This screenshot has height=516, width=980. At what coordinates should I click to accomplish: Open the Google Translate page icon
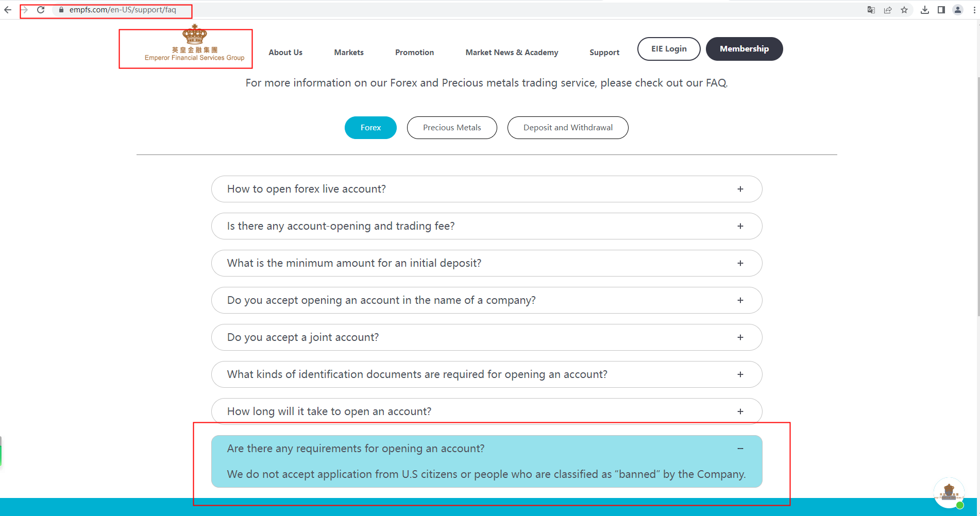pos(871,10)
